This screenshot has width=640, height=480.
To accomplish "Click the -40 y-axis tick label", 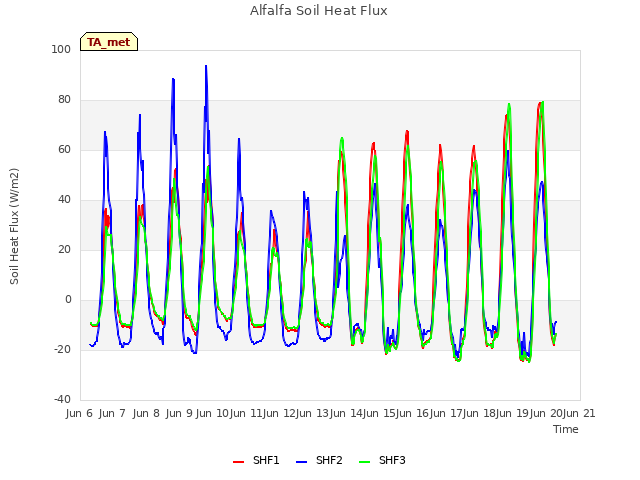I will (62, 400).
